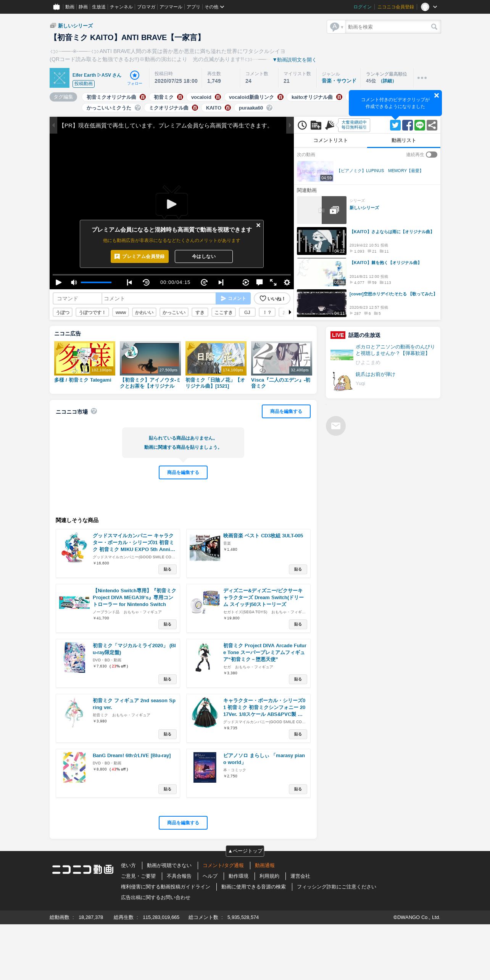The width and height of the screenshot is (490, 980).
Task: Skip forward 10 seconds in player
Action: point(204,282)
